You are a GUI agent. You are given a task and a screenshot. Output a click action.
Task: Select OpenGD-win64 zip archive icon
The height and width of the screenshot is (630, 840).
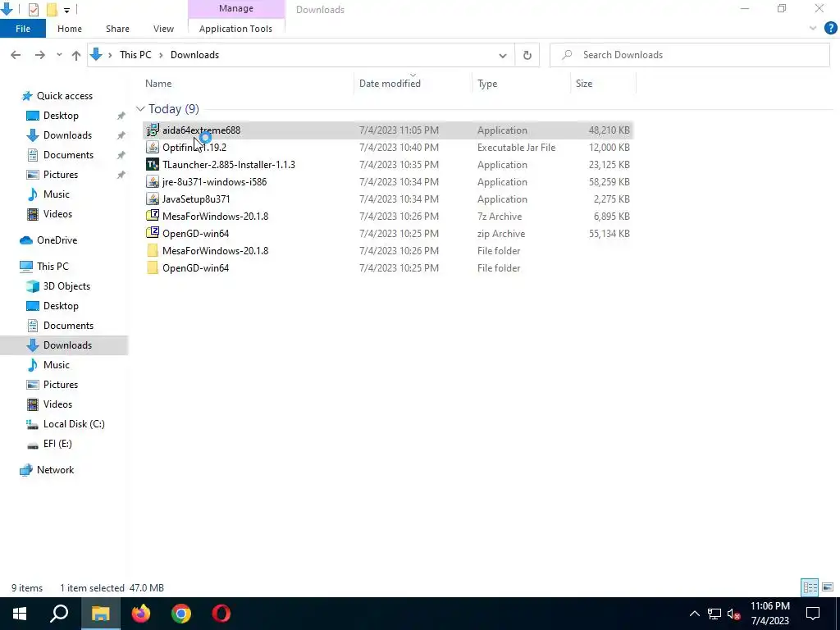(x=153, y=233)
